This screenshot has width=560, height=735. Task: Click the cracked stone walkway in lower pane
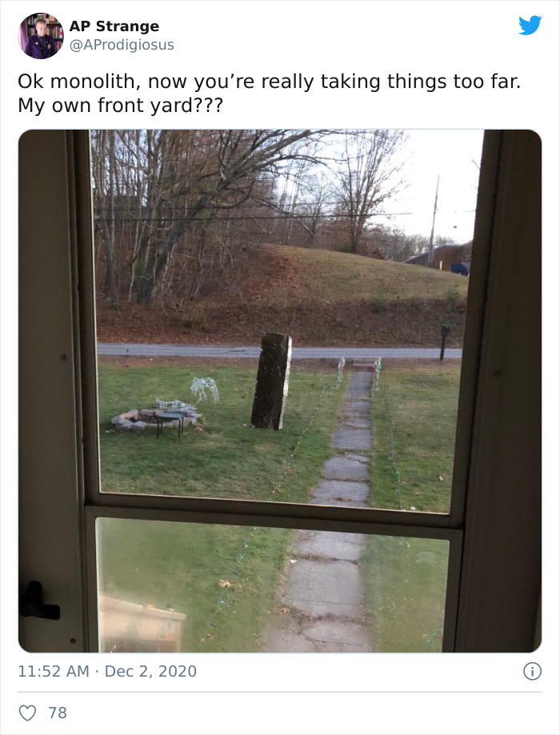[324, 589]
